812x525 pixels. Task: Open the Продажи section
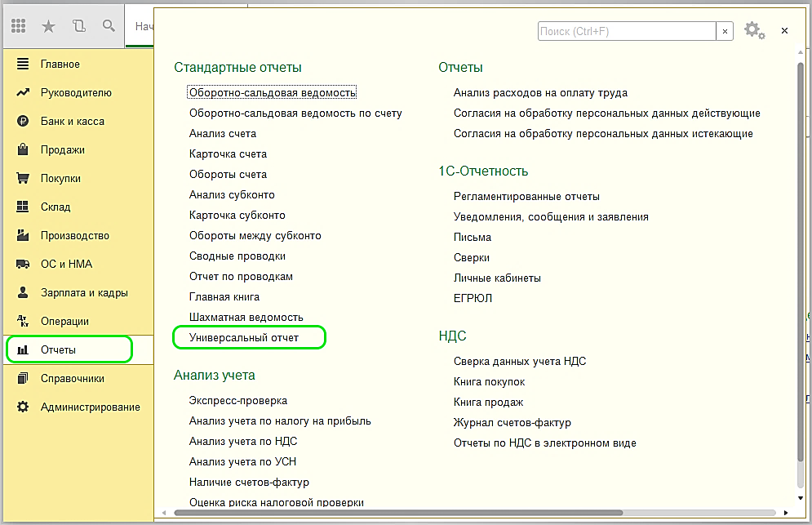(63, 149)
